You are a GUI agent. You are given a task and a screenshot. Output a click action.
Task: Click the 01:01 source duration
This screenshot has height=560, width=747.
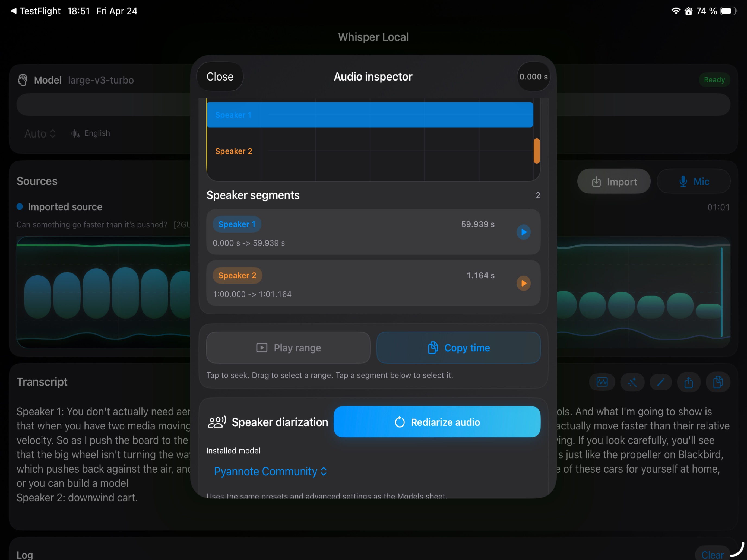718,207
